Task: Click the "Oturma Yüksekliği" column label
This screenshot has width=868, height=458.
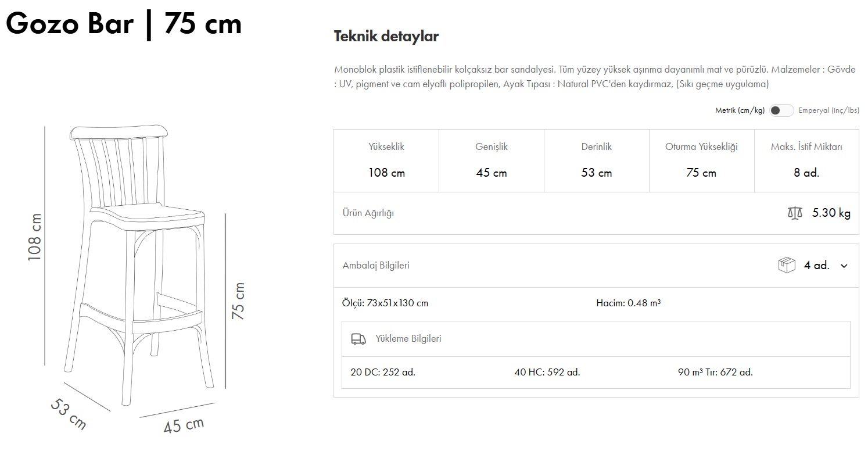Action: pos(701,146)
